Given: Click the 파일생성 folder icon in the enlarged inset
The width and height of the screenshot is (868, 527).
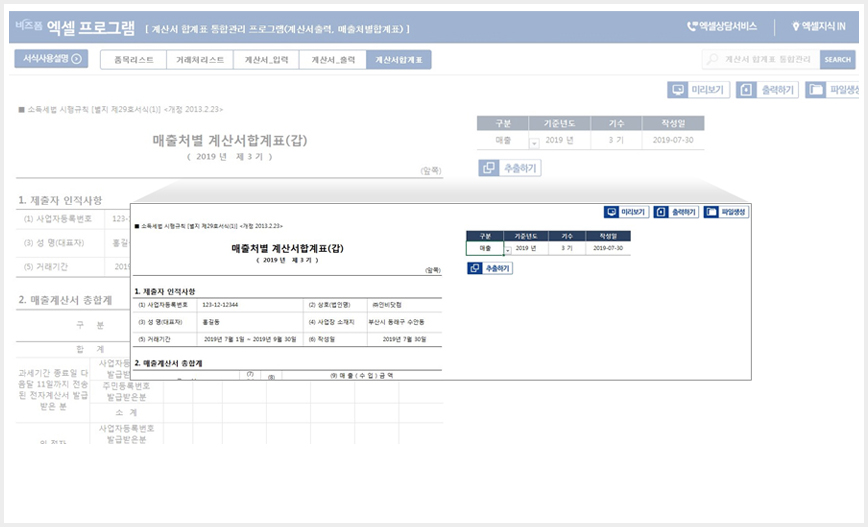Looking at the screenshot, I should [x=711, y=212].
